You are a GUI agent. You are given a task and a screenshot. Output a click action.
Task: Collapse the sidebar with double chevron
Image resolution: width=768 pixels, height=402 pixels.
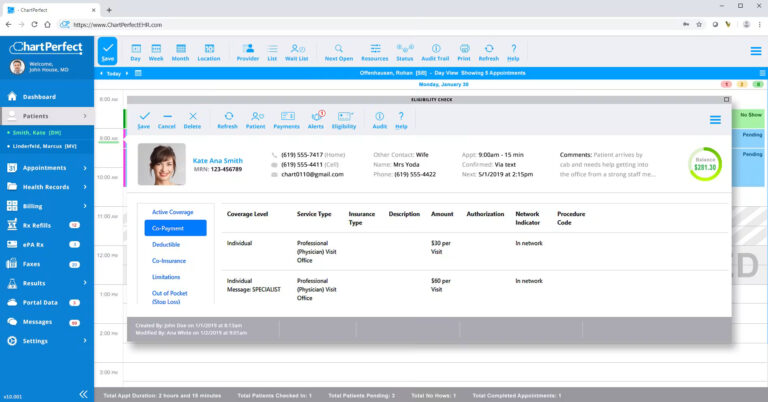click(84, 394)
